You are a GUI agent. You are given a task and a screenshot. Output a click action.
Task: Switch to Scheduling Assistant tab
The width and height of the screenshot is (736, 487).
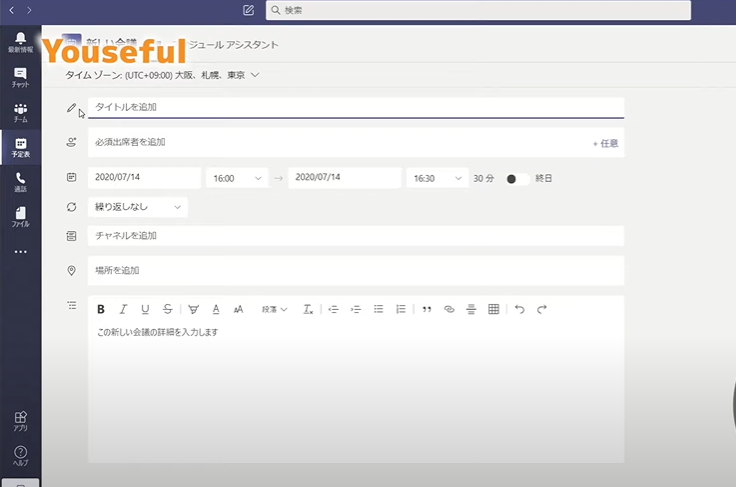pos(233,45)
